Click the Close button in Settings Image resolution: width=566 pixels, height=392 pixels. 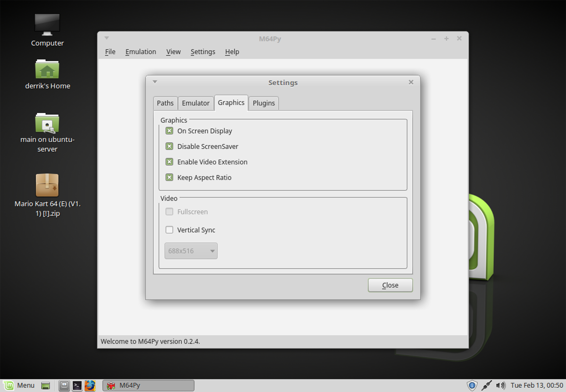[390, 285]
